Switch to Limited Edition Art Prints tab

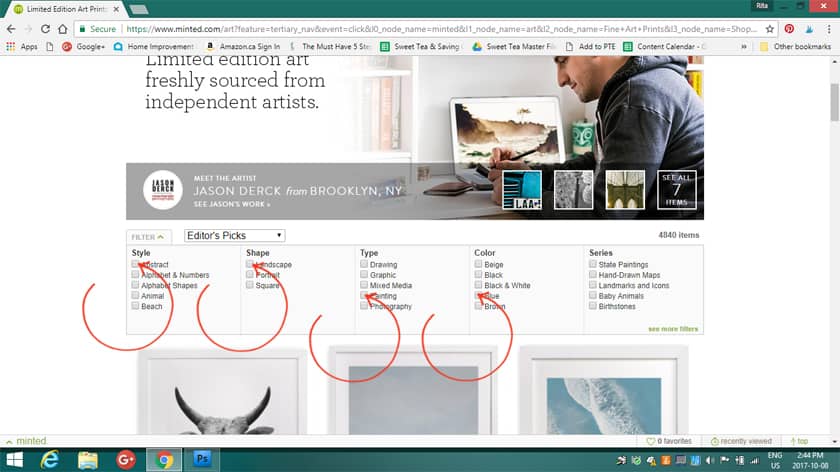67,9
